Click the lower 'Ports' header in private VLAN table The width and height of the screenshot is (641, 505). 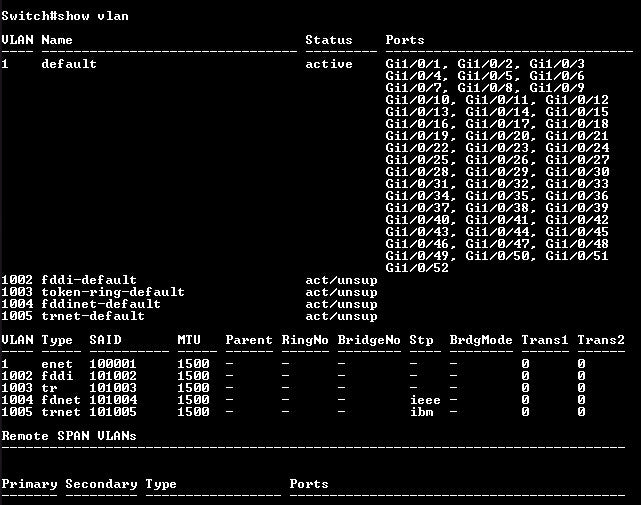pos(309,484)
